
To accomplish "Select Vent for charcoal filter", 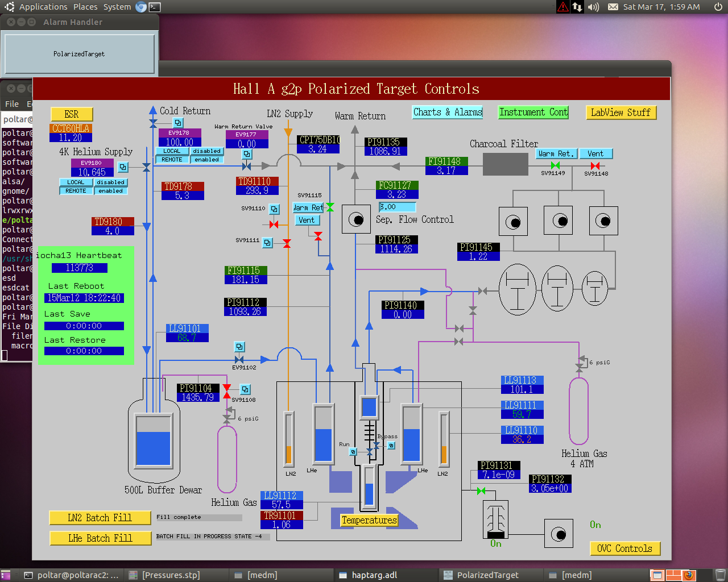I will pos(595,153).
